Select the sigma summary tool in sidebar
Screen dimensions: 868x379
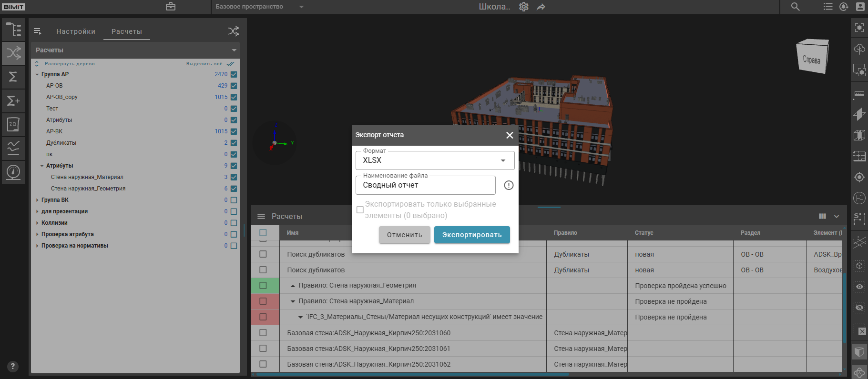tap(13, 77)
